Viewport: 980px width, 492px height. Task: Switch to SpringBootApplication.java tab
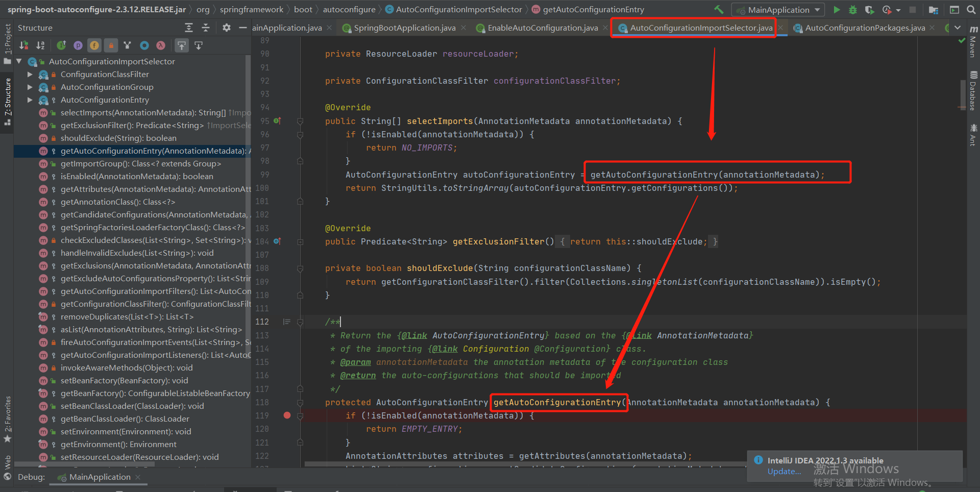coord(405,28)
